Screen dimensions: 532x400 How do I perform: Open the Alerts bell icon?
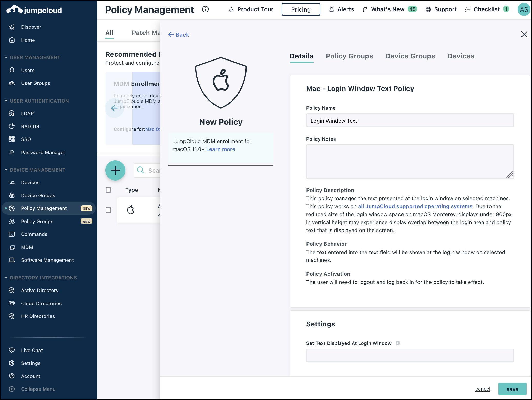tap(331, 9)
